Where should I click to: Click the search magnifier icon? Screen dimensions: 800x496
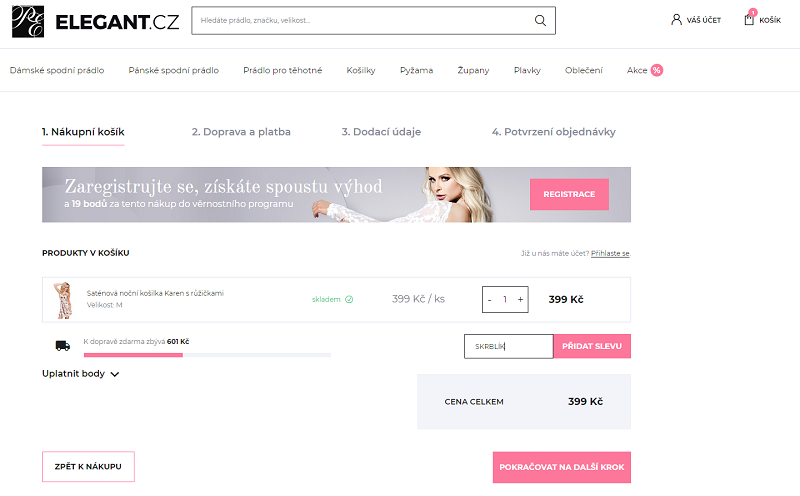point(540,20)
